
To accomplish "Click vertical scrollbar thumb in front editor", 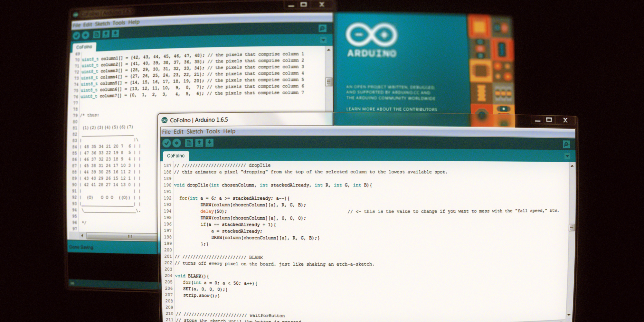I will click(x=572, y=228).
